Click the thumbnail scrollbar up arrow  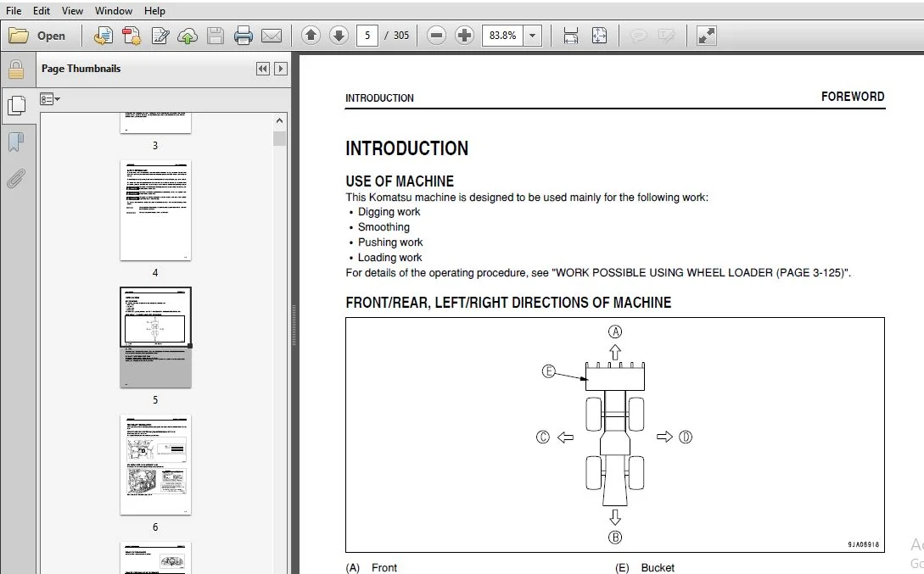pos(279,120)
